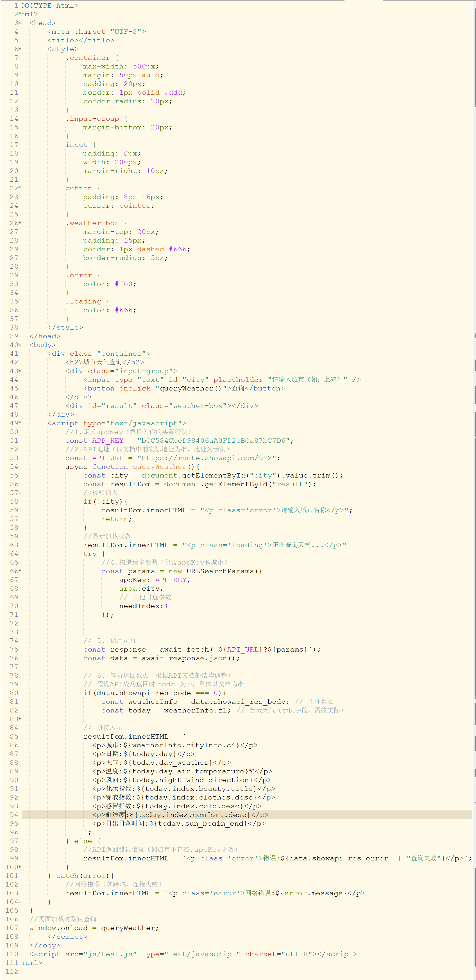476x980 pixels.
Task: Fold the .loading rule on line 35
Action: pos(20,301)
